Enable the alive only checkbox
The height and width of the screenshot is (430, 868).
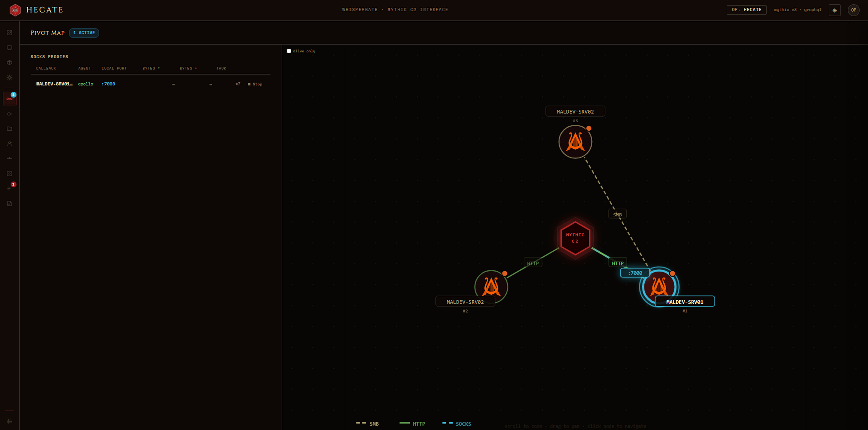[289, 51]
